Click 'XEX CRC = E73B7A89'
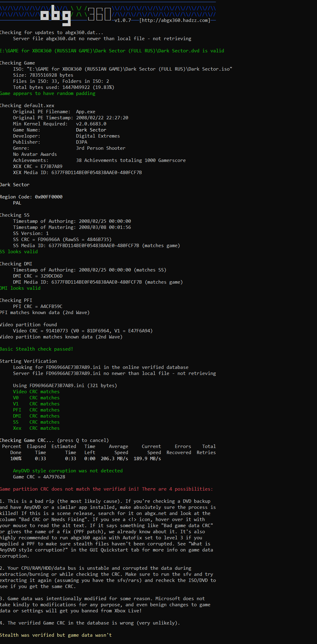Image resolution: width=317 pixels, height=644 pixels. 37,166
